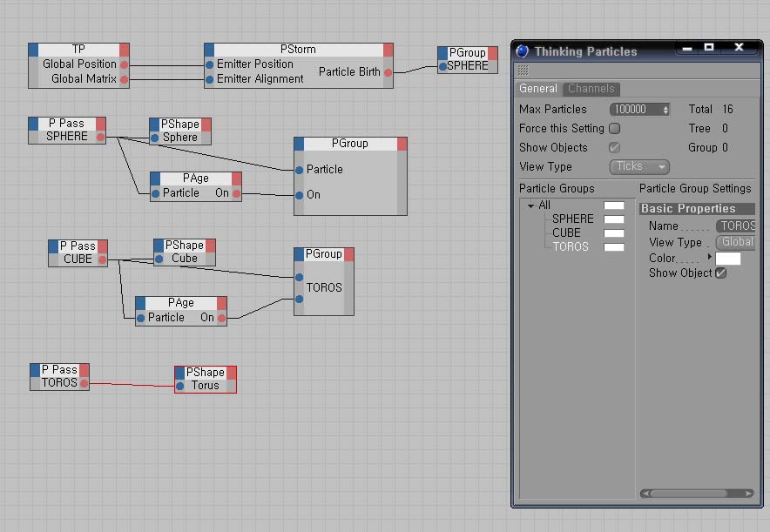
Task: Select the SPHERE particle group
Action: (572, 219)
